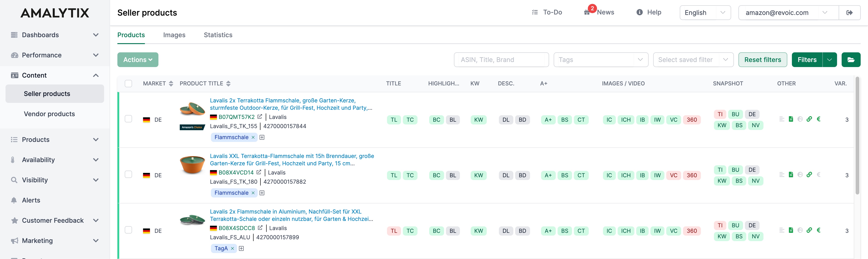Open the English language dropdown
Screen dimensions: 868x259
[x=705, y=12]
